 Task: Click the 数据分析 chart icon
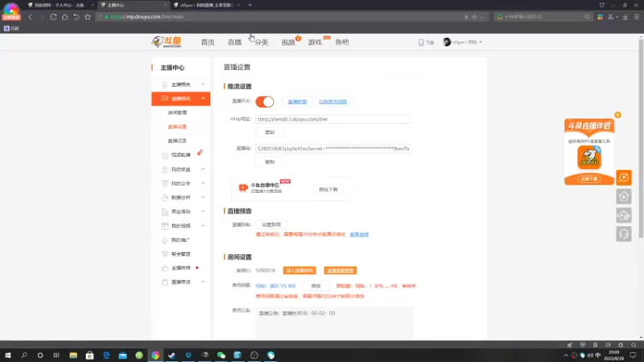click(165, 197)
